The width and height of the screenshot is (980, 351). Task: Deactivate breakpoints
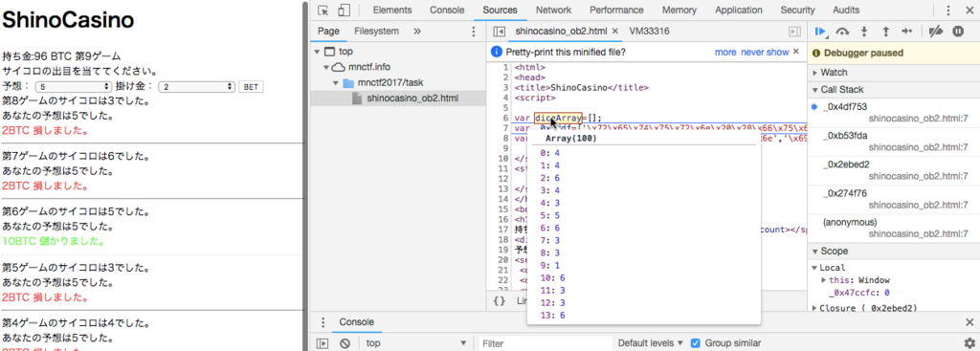936,31
